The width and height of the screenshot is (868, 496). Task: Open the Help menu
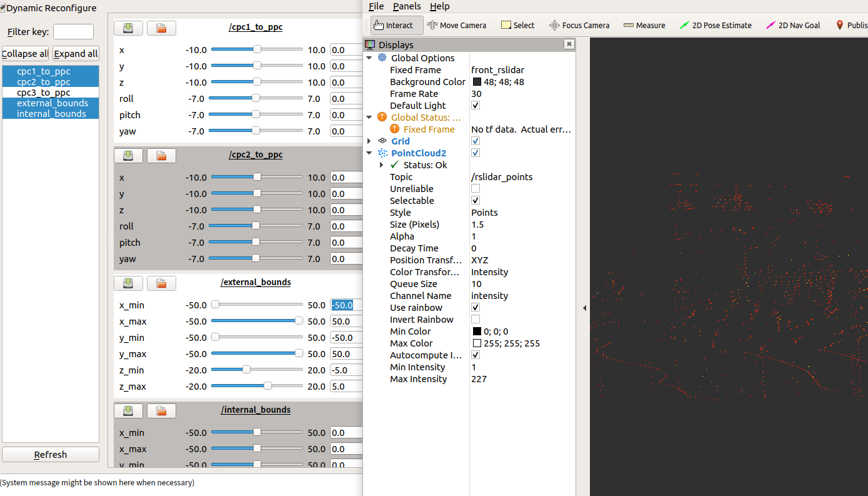(439, 6)
